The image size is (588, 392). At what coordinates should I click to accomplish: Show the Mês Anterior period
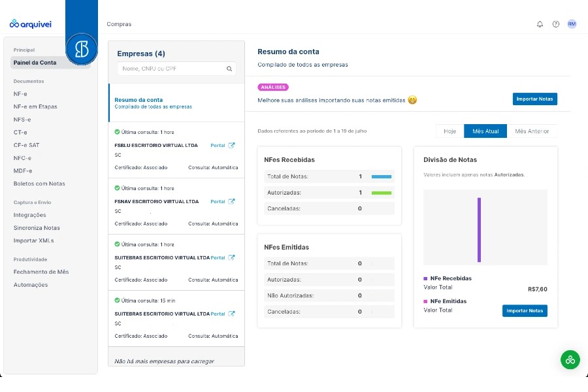point(532,131)
